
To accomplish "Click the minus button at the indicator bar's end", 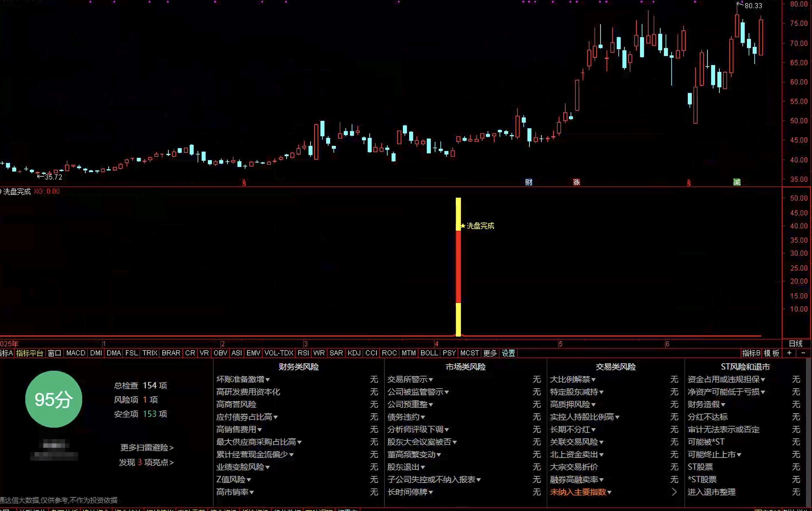I will tap(803, 353).
